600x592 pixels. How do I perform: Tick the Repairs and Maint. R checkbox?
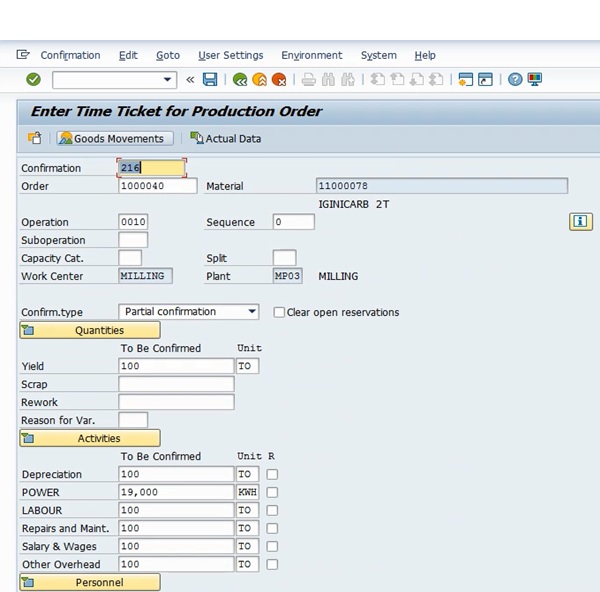(272, 528)
